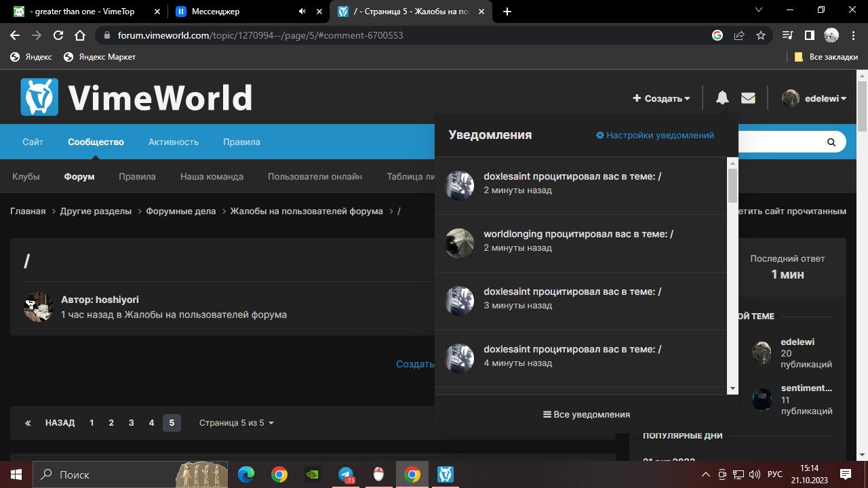The width and height of the screenshot is (868, 488).
Task: Click the notifications bell icon
Action: point(722,98)
